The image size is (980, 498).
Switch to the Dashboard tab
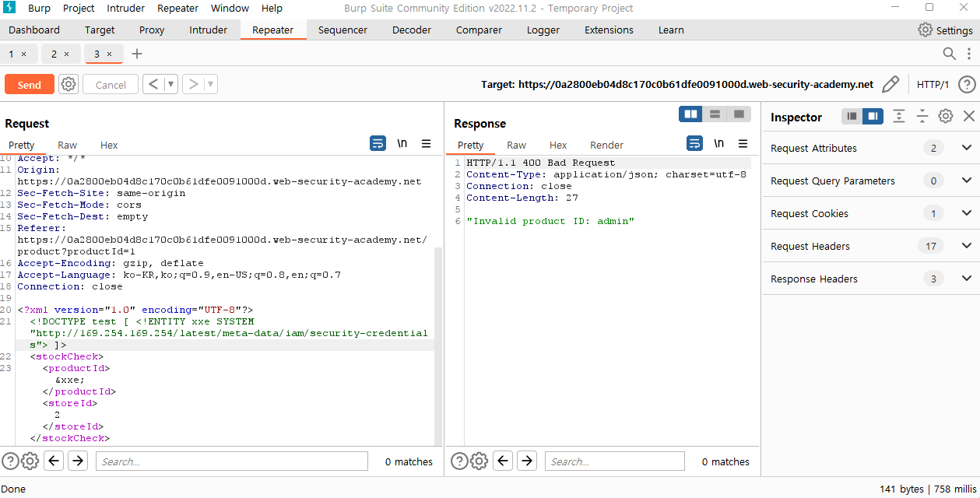coord(34,30)
